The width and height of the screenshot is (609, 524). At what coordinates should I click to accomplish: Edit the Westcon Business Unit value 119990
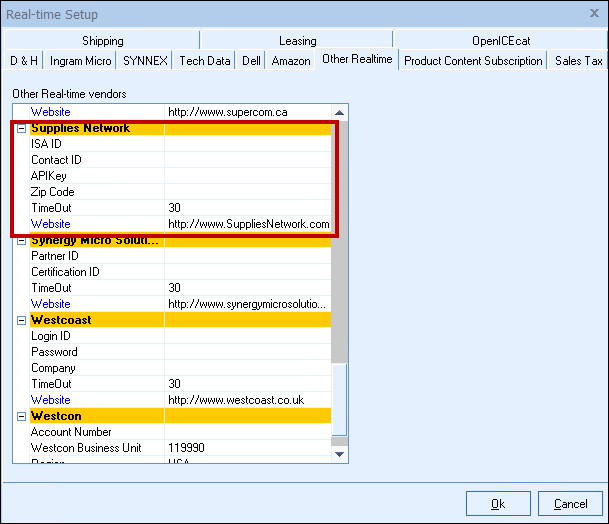pos(248,448)
